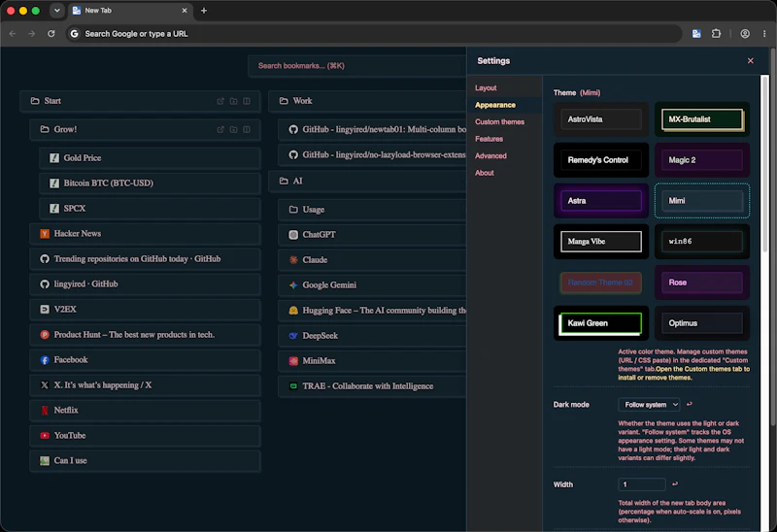Select the win86 theme
777x532 pixels.
point(702,241)
